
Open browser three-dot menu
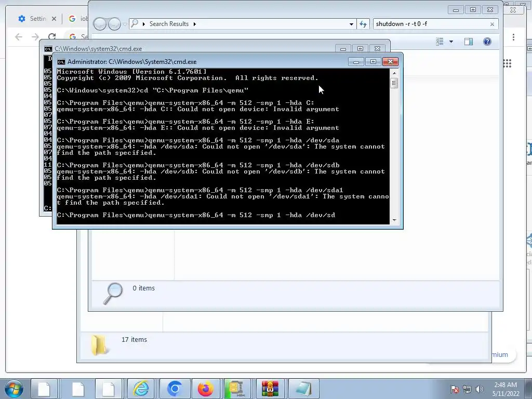513,37
